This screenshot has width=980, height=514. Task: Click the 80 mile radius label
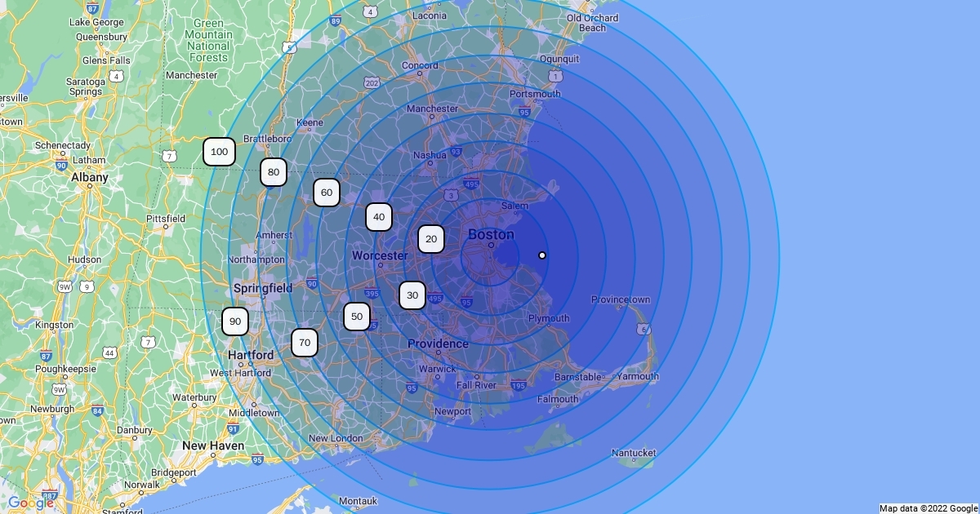(x=274, y=172)
